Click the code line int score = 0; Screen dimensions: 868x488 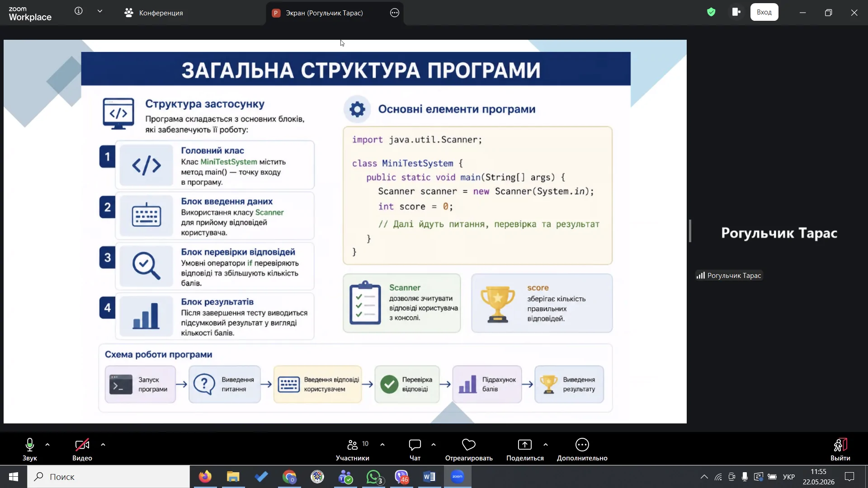coord(415,206)
